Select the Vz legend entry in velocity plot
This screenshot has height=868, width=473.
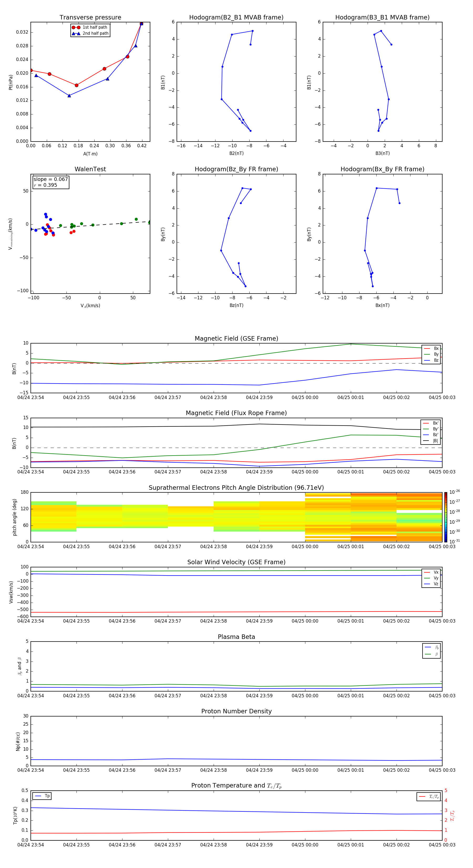[431, 584]
